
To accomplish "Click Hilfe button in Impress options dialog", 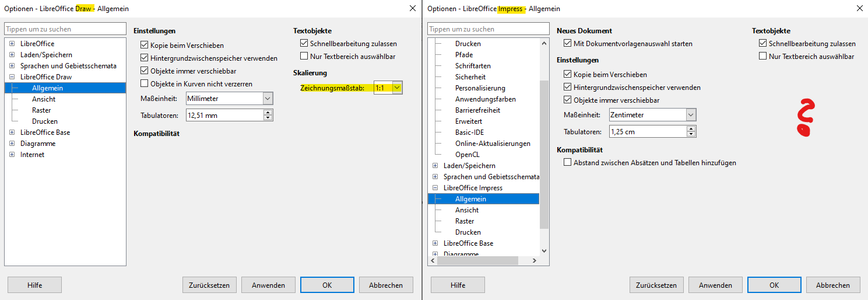I will coord(458,285).
